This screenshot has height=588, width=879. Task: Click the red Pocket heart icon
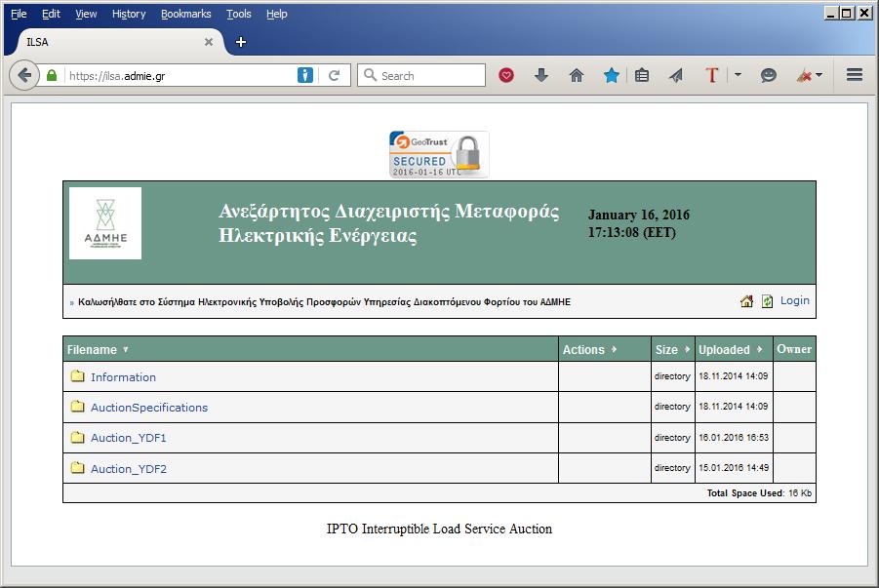point(506,75)
